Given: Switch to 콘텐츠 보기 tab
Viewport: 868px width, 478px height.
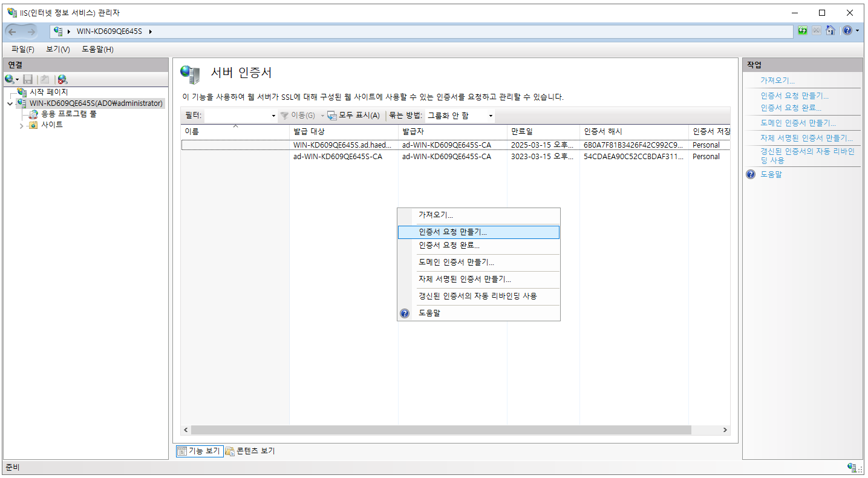Looking at the screenshot, I should 250,451.
